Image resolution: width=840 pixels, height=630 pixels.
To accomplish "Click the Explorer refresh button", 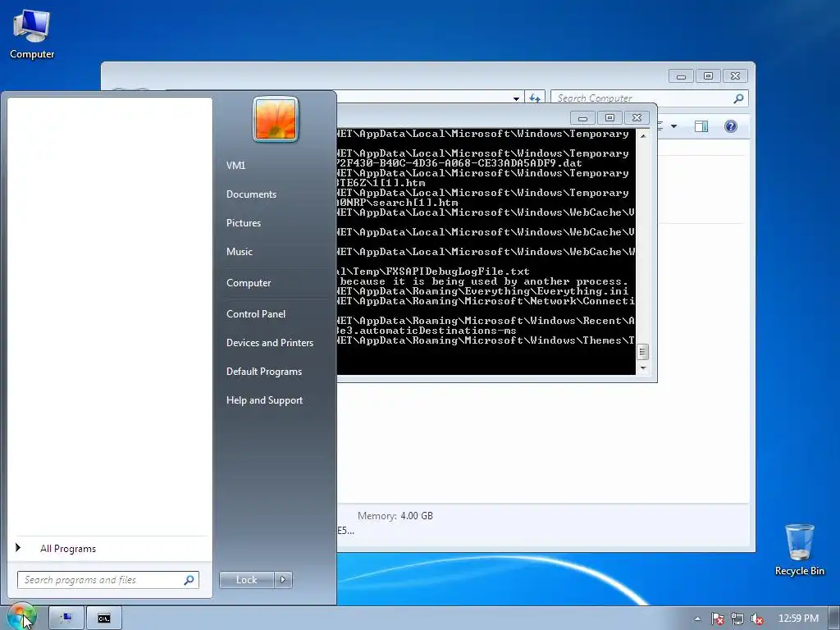I will 535,98.
